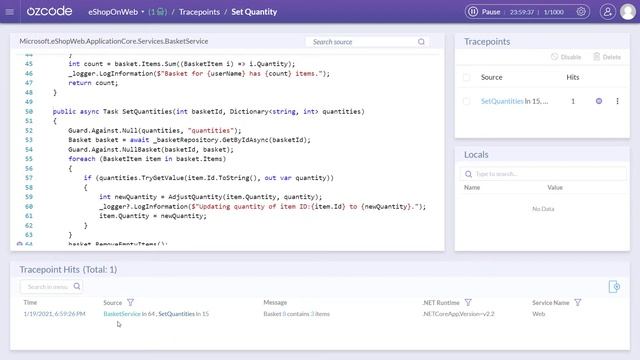Click the 1/1000 hit counter
Screen dimensions: 640x360
[553, 12]
